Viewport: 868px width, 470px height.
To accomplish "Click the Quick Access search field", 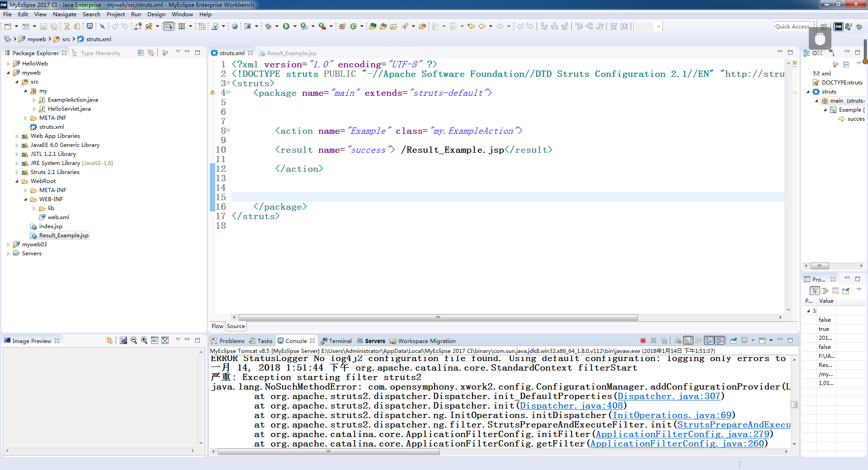I will (792, 27).
